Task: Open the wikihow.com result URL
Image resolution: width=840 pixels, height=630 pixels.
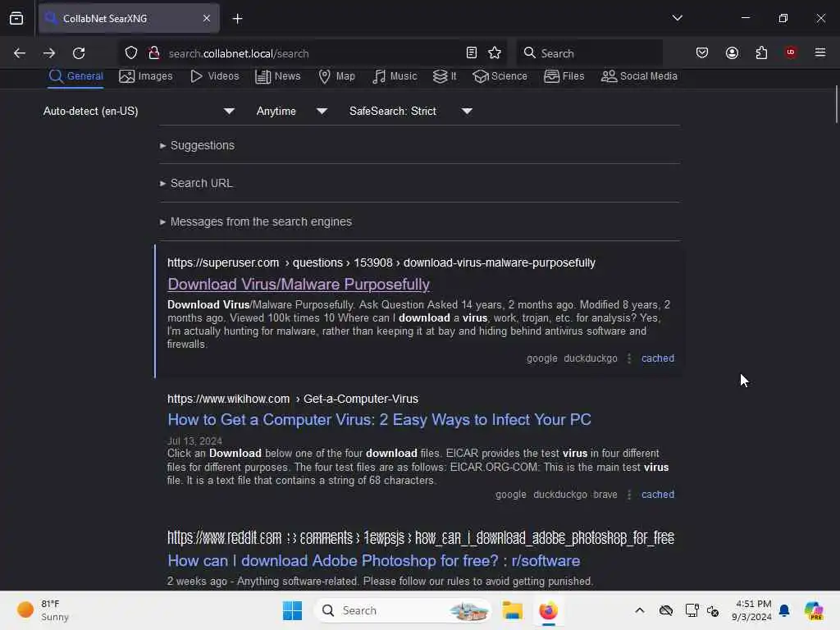Action: click(x=293, y=399)
